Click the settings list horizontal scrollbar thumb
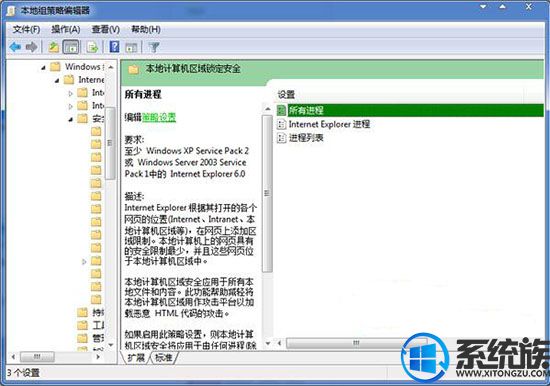This screenshot has width=550, height=386. coord(356,343)
